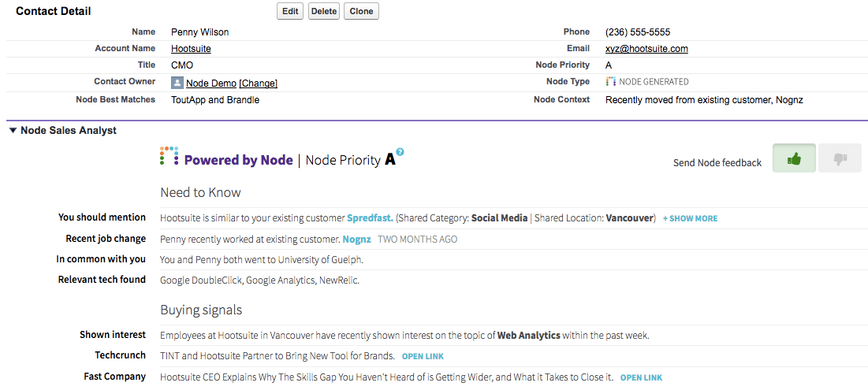Click the Node Priority help question-mark icon
This screenshot has width=868, height=390.
[x=400, y=151]
